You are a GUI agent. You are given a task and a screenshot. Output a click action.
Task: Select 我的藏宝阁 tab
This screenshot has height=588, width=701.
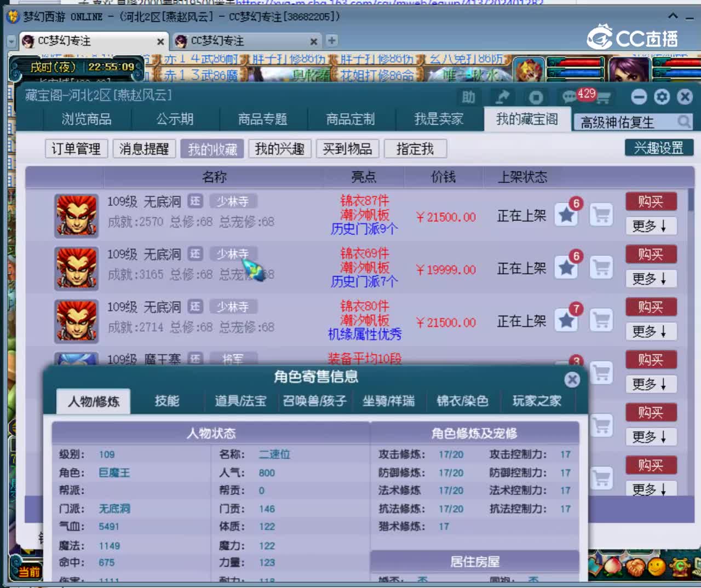coord(527,119)
